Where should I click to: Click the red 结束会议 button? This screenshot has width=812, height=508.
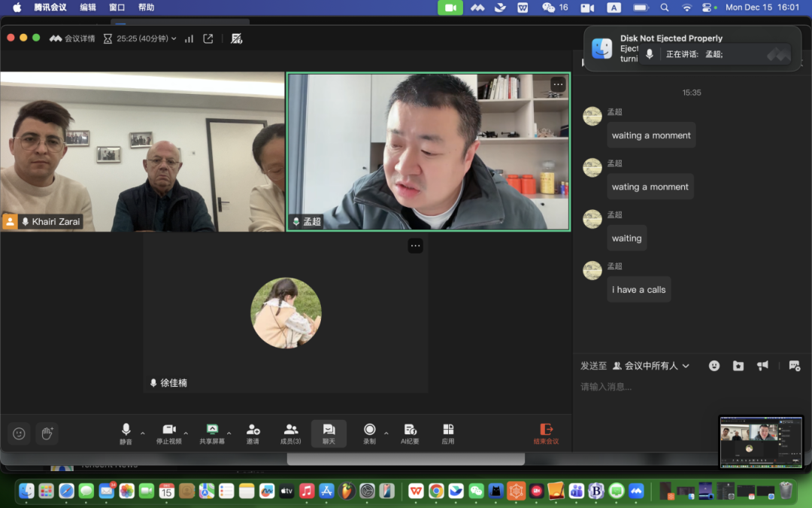click(547, 433)
